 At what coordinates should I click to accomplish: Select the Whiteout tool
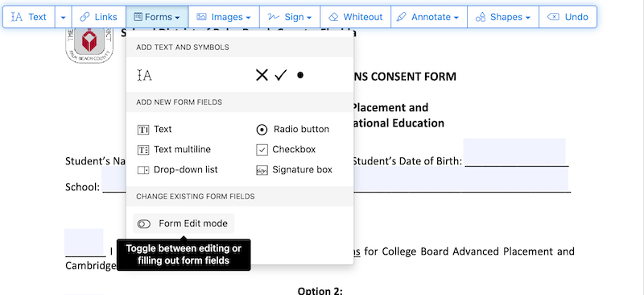click(x=356, y=17)
